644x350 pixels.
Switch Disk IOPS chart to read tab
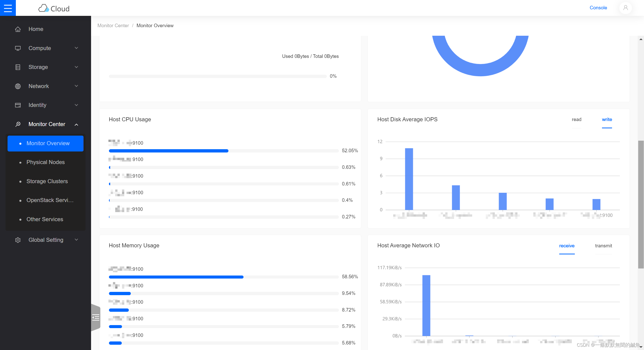pyautogui.click(x=577, y=120)
